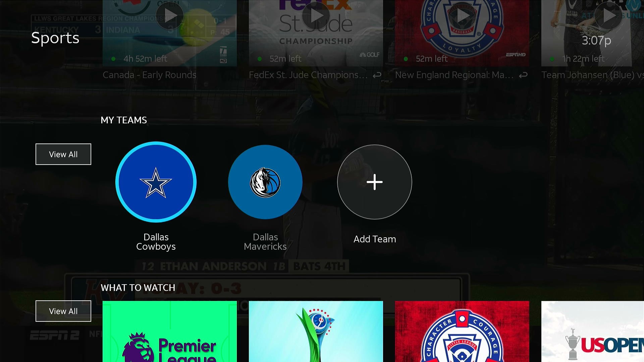This screenshot has height=362, width=644.
Task: Click the View All button under What To Watch
Action: [63, 311]
